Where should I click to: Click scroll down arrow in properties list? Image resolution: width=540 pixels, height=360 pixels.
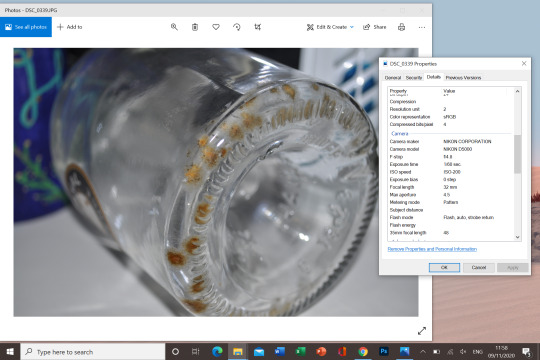point(517,237)
